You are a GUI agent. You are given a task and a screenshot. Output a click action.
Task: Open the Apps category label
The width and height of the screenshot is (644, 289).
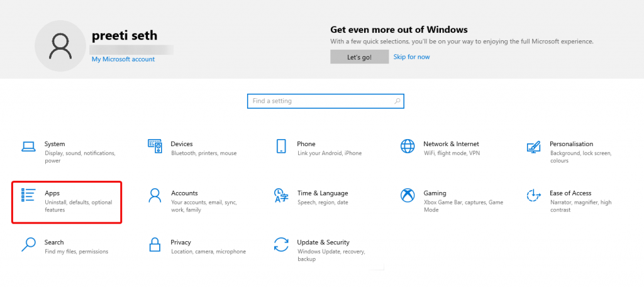click(52, 193)
